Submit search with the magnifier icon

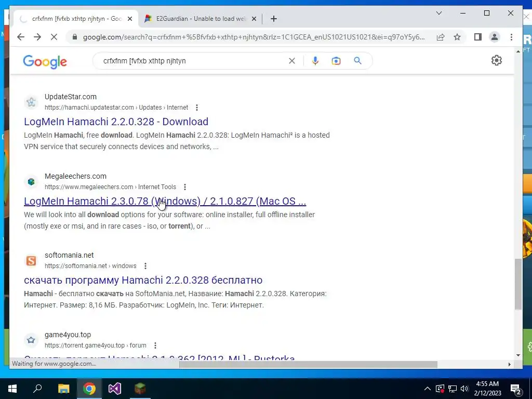click(357, 61)
